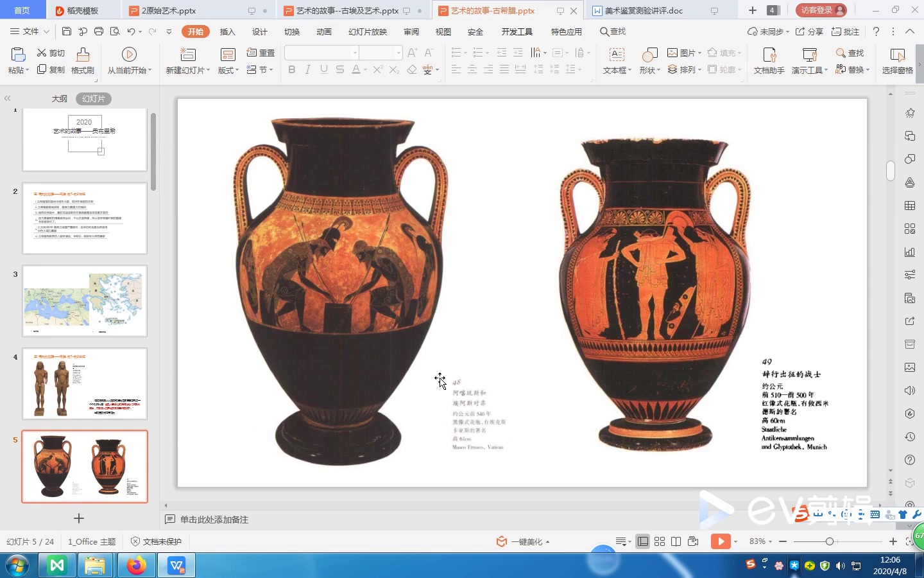The width and height of the screenshot is (924, 578).
Task: Click the zoom slider handle
Action: 830,541
